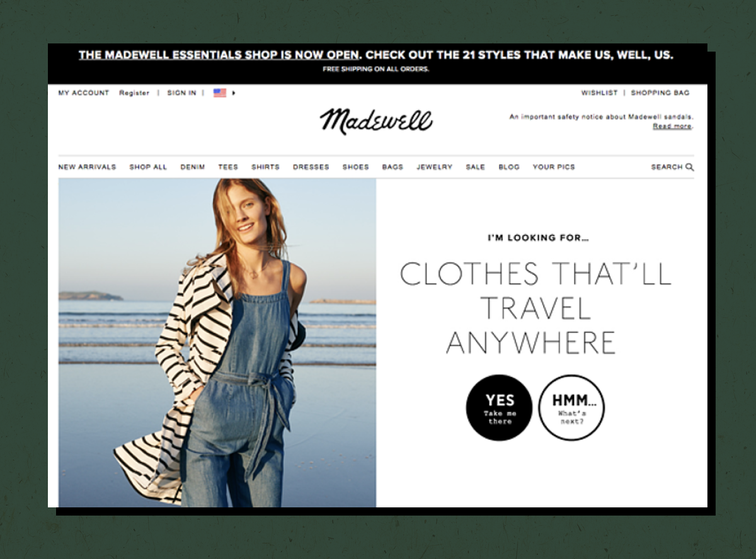The width and height of the screenshot is (756, 559).
Task: Click the US flag icon
Action: (x=219, y=93)
